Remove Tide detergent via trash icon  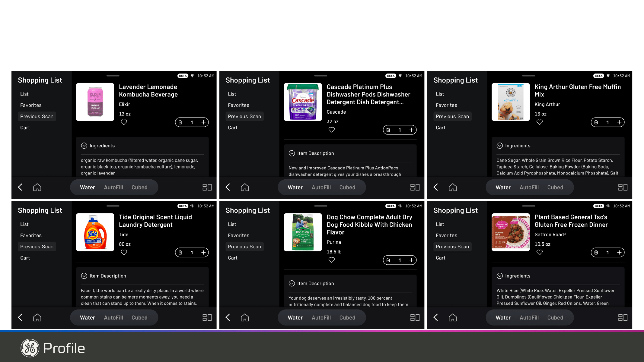pos(180,252)
